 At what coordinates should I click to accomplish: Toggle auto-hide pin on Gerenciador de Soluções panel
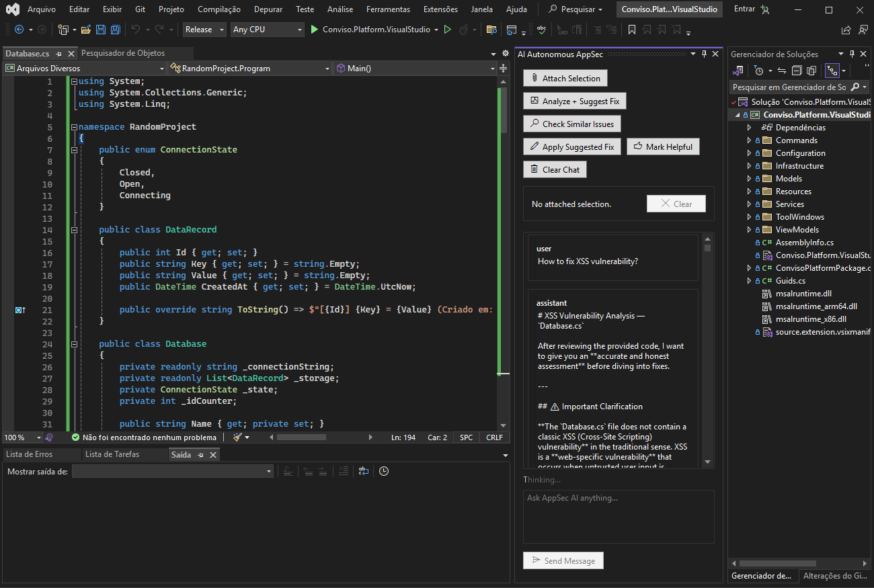point(852,54)
